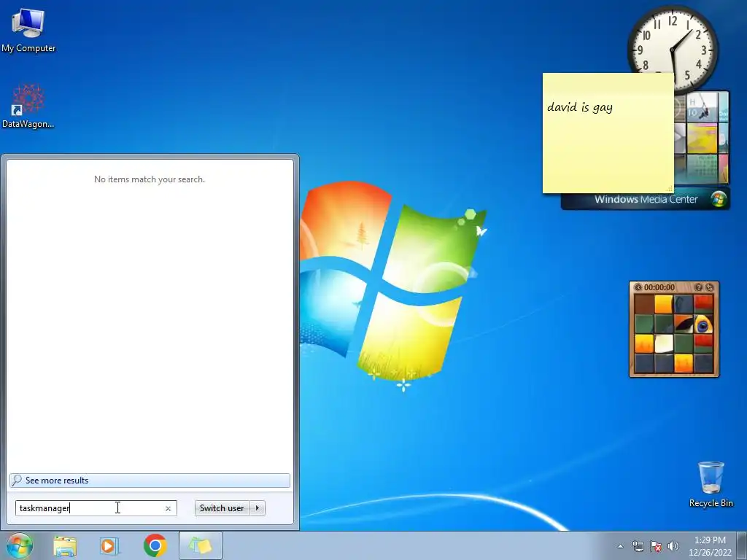Show the puzzle solved picture question icon

pyautogui.click(x=698, y=287)
